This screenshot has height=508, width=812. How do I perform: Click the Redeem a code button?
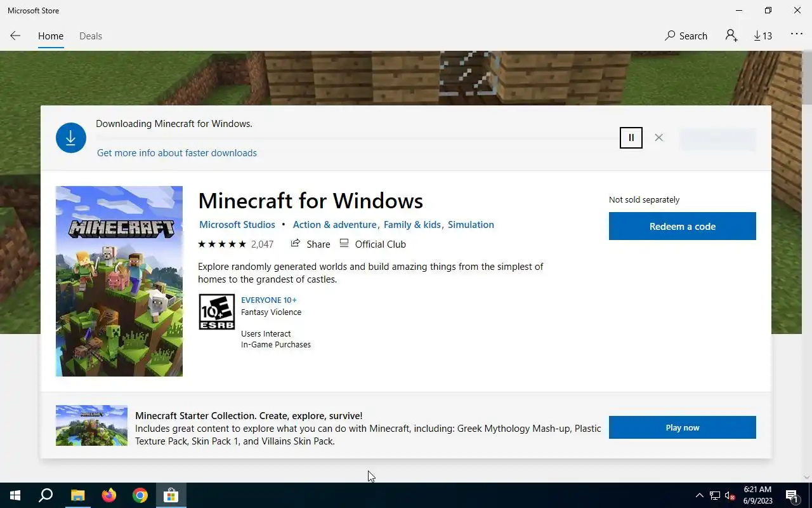(683, 226)
